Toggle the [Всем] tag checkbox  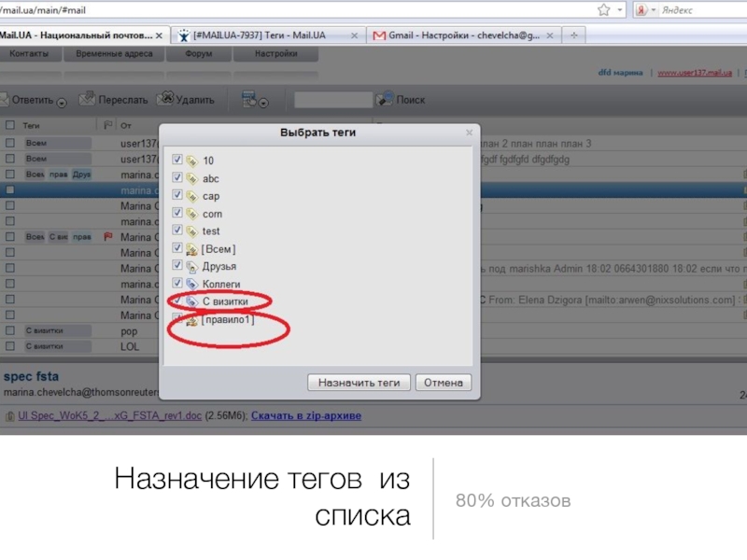[177, 247]
